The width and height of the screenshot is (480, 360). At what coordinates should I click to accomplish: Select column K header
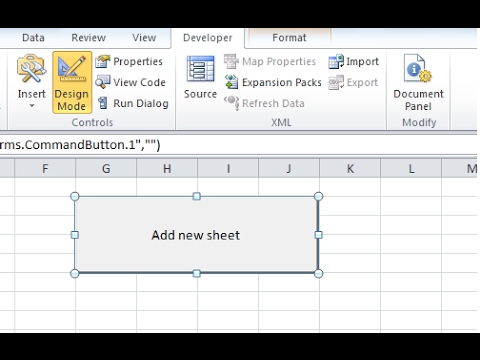click(x=350, y=168)
